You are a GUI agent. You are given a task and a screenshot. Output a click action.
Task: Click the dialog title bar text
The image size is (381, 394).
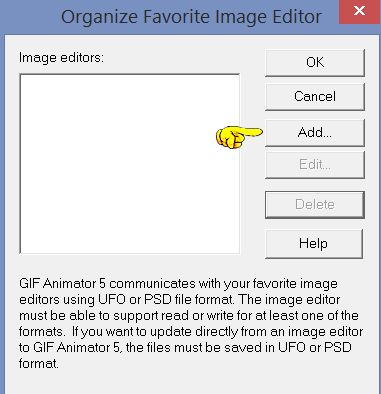[x=191, y=17]
